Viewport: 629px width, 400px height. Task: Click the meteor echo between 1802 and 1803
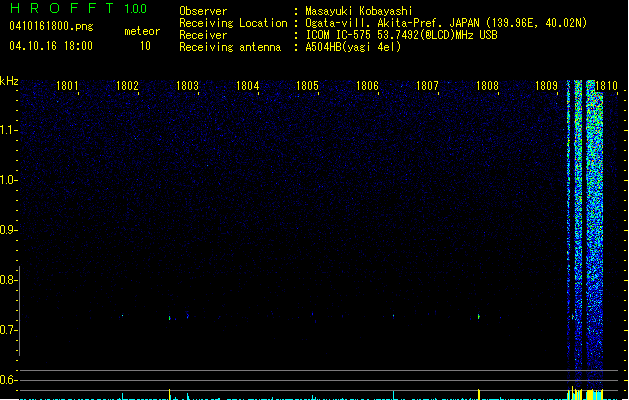(170, 318)
